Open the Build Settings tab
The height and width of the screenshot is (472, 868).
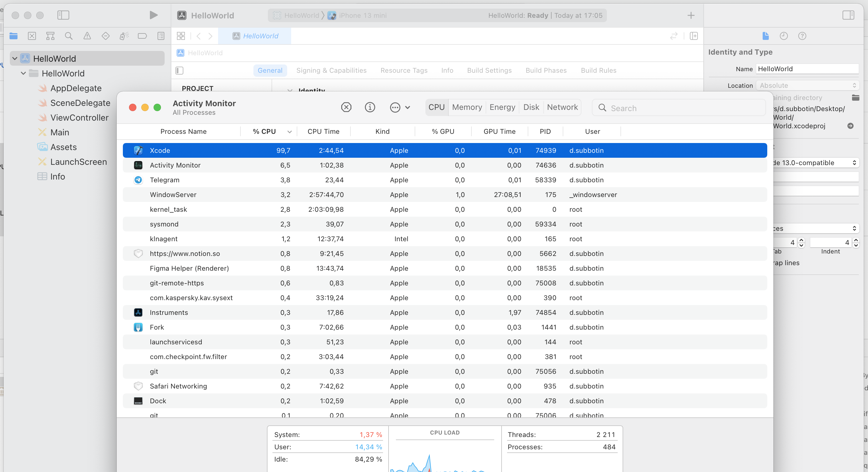click(489, 70)
